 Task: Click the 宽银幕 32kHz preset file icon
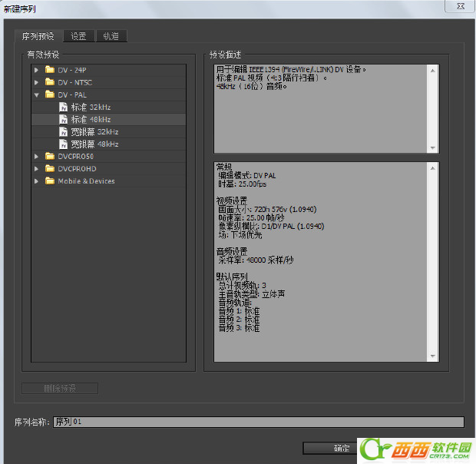pyautogui.click(x=63, y=132)
